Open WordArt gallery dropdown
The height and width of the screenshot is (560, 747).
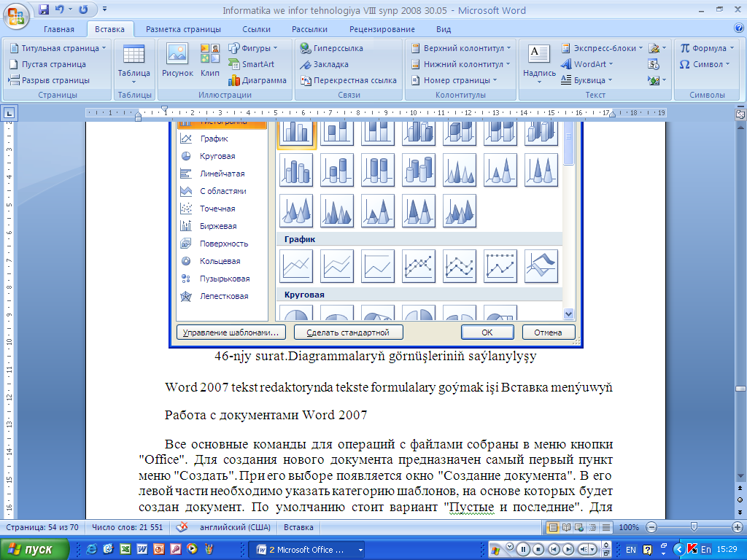pos(587,64)
